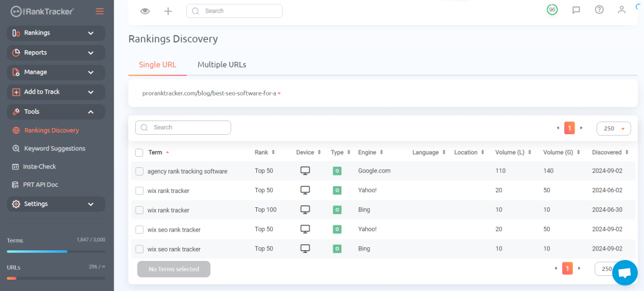Open the help question mark icon
Viewport: 644px width, 291px height.
599,9
